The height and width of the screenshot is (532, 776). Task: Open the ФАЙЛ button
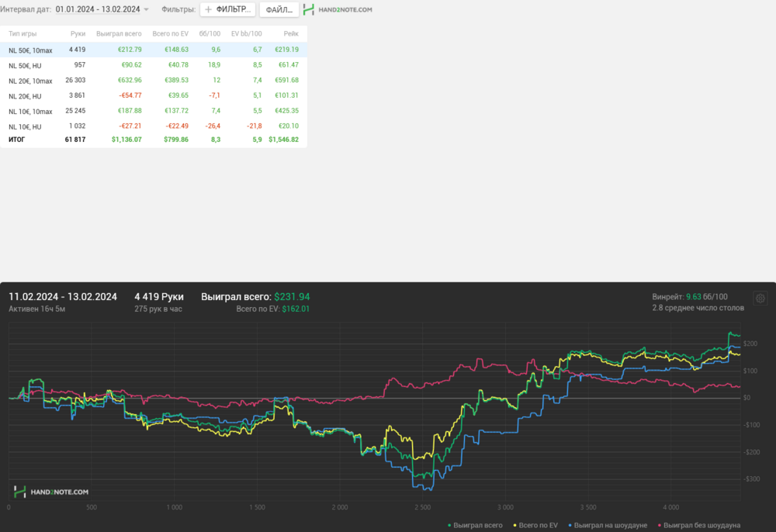point(279,9)
